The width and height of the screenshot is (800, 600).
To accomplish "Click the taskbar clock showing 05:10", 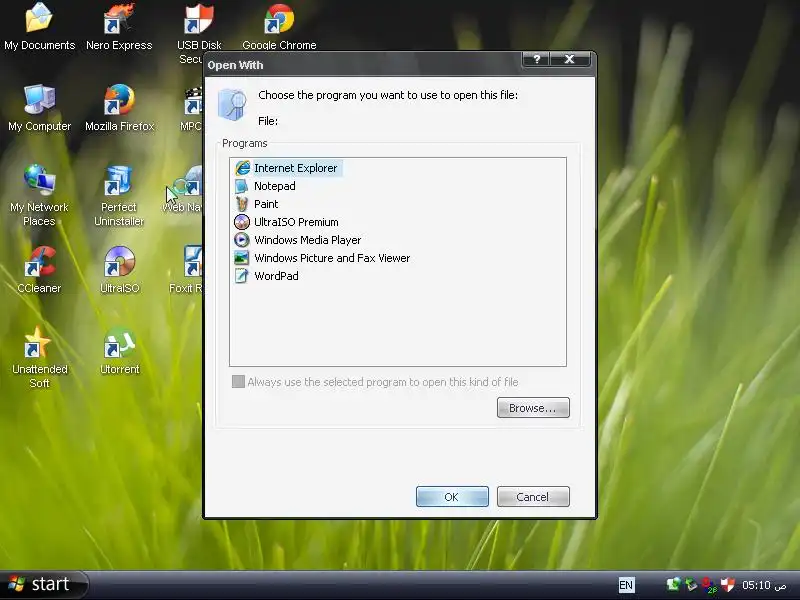I will coord(764,585).
